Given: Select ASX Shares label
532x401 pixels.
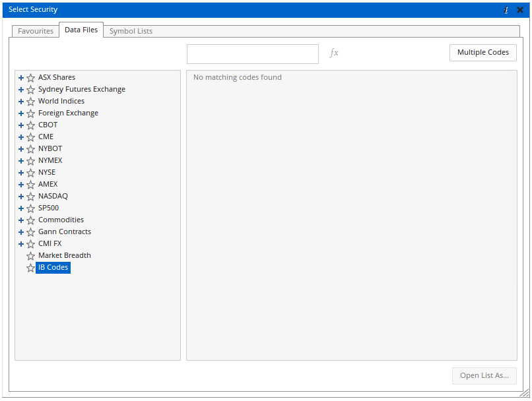Looking at the screenshot, I should (57, 77).
